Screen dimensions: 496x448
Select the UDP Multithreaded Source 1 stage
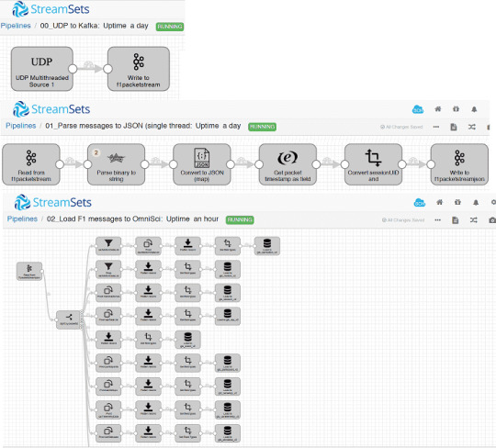tap(41, 69)
